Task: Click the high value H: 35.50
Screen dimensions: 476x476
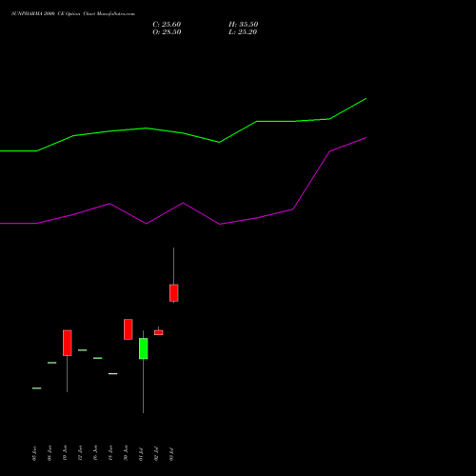Action: click(244, 25)
